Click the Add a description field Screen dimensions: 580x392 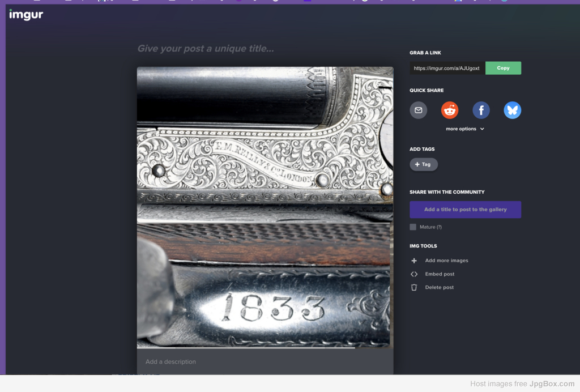click(265, 361)
